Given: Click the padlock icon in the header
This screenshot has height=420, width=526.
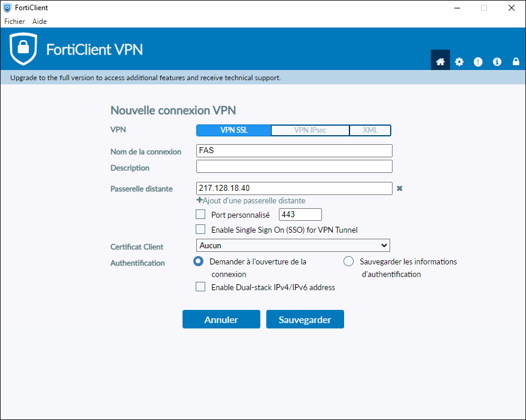Looking at the screenshot, I should [516, 62].
